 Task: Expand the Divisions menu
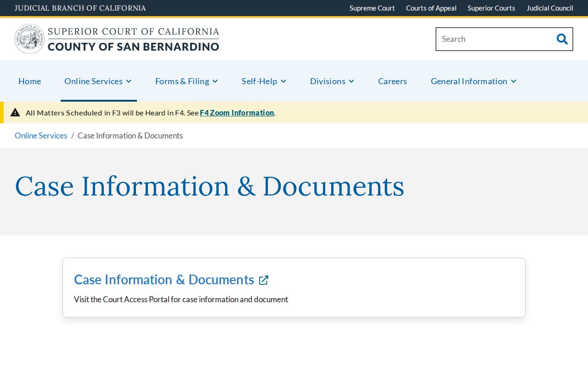point(332,81)
